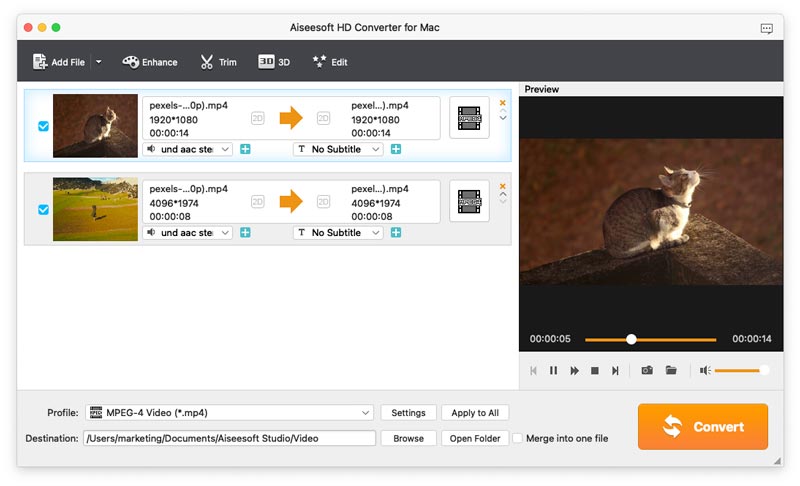The image size is (800, 486).
Task: Uncheck the first video's checkbox
Action: (43, 126)
